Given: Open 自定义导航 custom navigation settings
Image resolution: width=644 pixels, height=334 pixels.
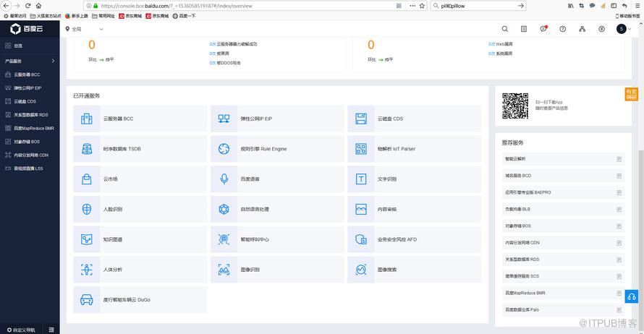Looking at the screenshot, I should [x=21, y=330].
